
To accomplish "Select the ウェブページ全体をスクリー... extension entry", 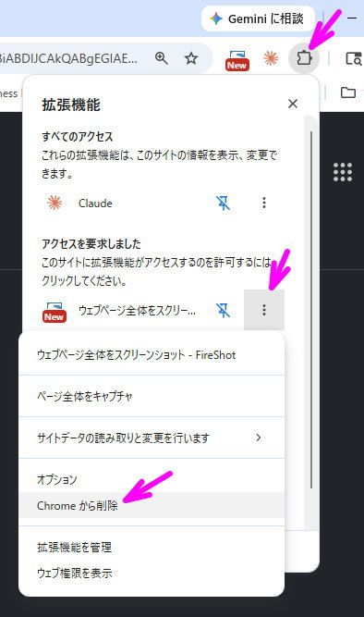I will click(137, 311).
